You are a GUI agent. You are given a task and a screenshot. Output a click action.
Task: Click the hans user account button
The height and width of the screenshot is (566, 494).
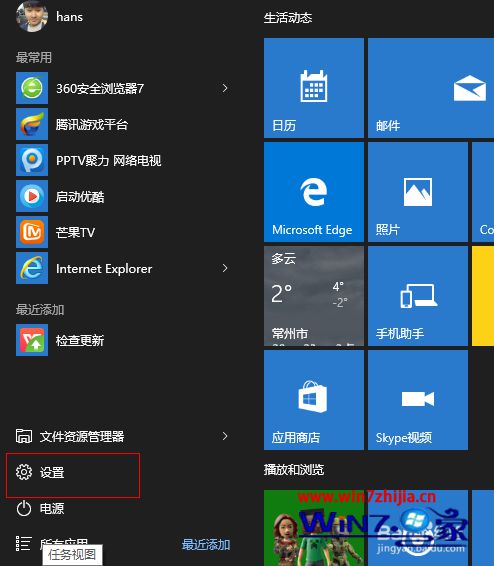coord(49,17)
